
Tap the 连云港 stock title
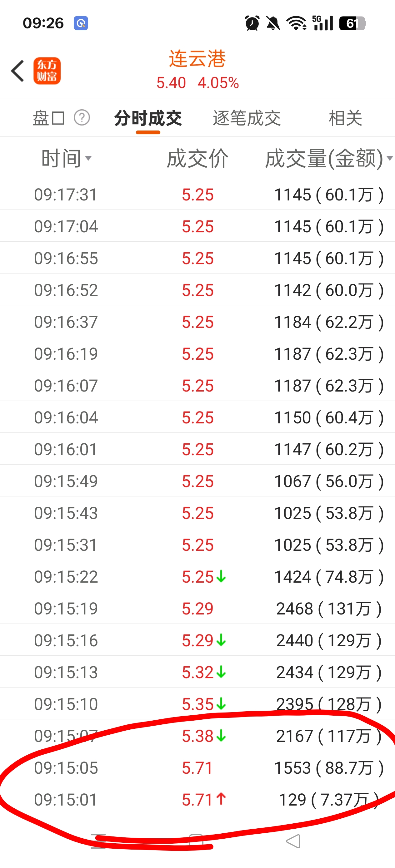click(x=197, y=59)
